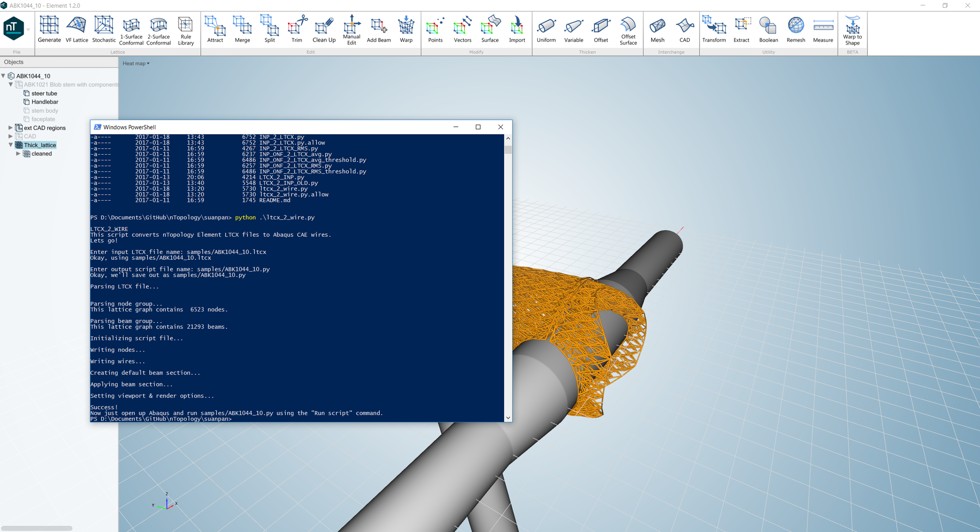
Task: Click the CAD interchange tool
Action: 685,29
